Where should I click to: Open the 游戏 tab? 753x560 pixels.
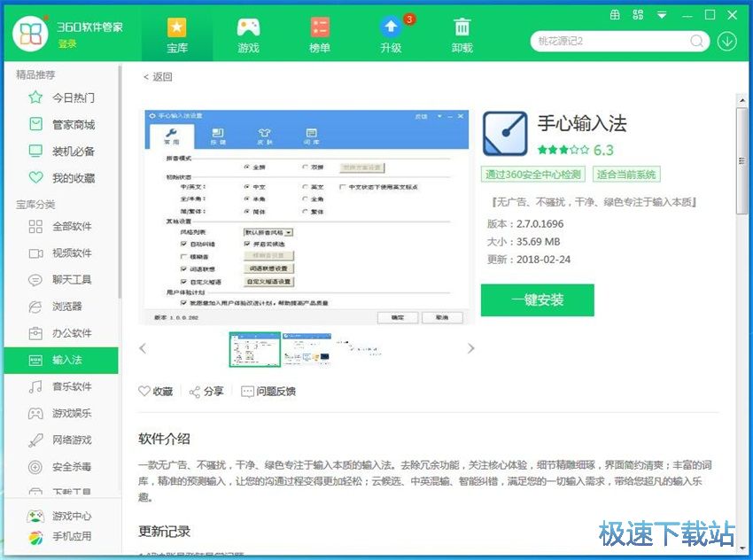click(248, 35)
